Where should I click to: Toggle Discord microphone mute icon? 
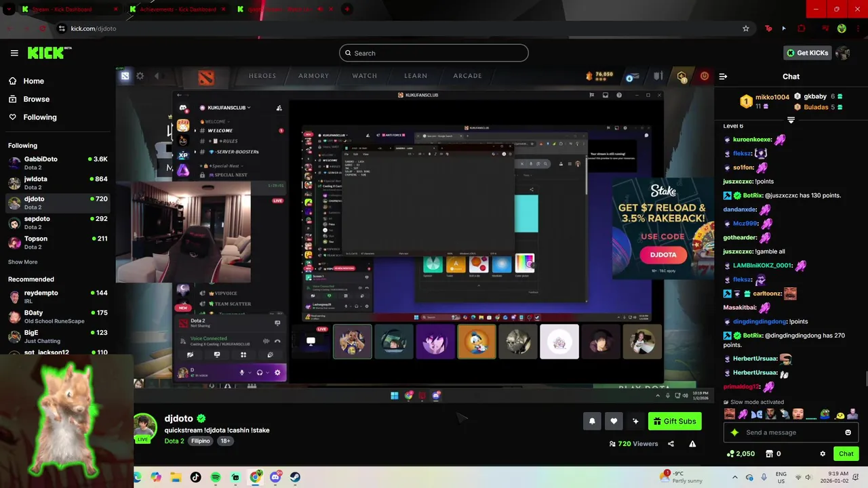pyautogui.click(x=241, y=372)
